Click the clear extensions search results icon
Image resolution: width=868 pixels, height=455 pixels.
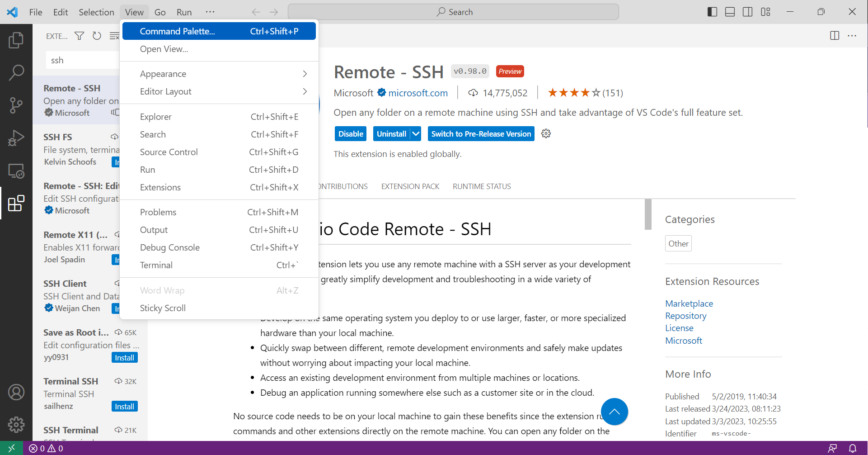[x=114, y=36]
